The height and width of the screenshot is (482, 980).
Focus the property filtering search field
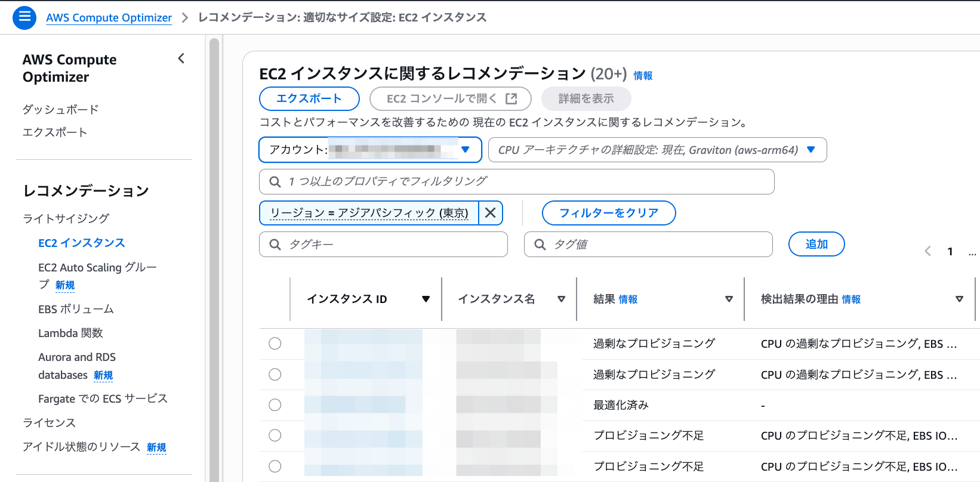point(517,181)
